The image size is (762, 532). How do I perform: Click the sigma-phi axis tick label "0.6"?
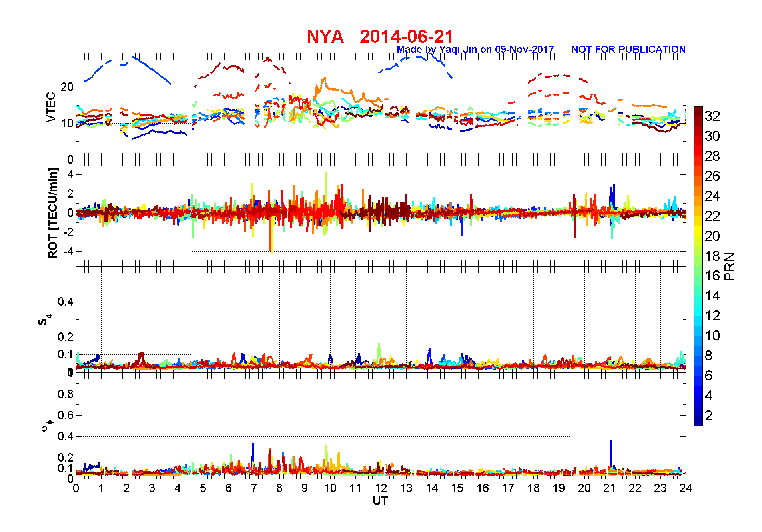pyautogui.click(x=66, y=415)
